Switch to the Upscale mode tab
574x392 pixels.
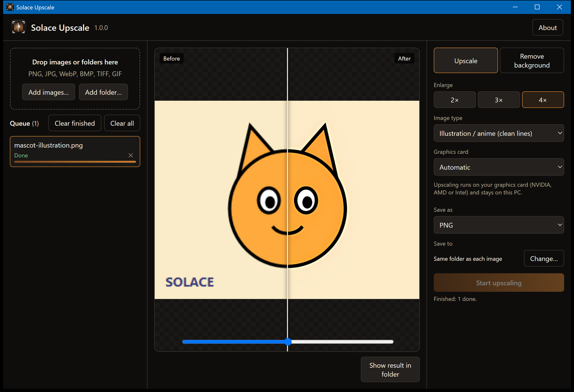click(x=466, y=61)
